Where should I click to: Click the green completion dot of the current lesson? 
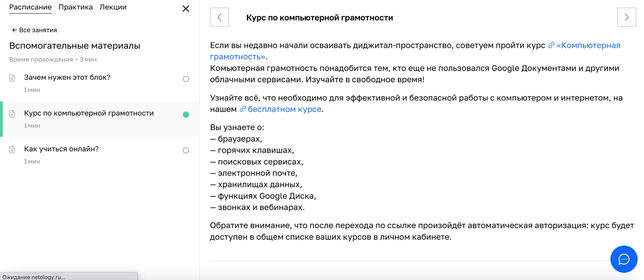tap(186, 114)
